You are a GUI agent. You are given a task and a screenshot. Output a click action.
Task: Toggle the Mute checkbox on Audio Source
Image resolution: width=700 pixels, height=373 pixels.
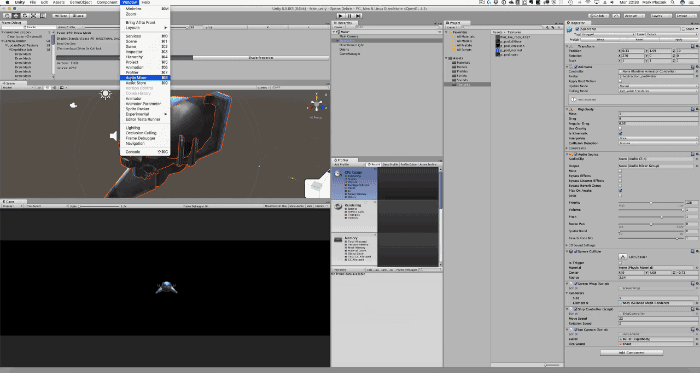tap(620, 171)
